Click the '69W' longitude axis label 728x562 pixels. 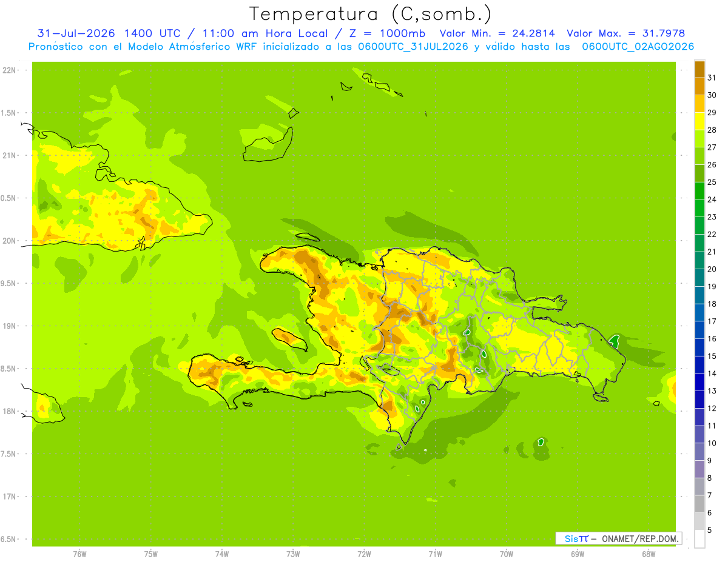click(578, 554)
